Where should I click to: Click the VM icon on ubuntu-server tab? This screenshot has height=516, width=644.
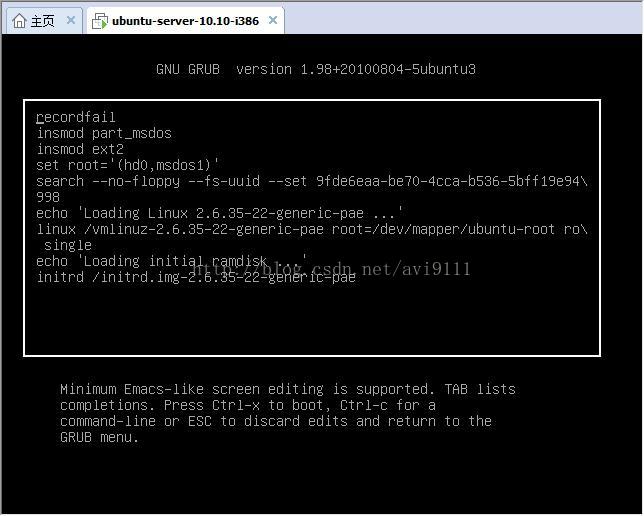pos(100,21)
